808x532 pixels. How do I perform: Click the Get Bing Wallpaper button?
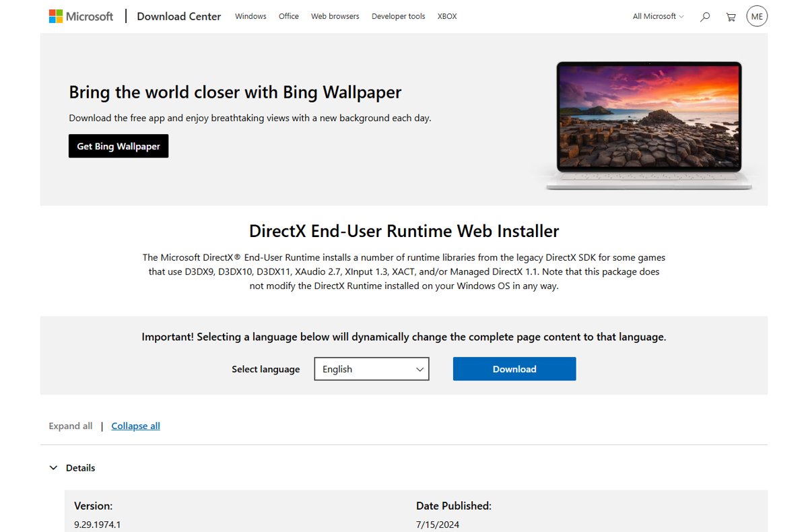[x=119, y=146]
